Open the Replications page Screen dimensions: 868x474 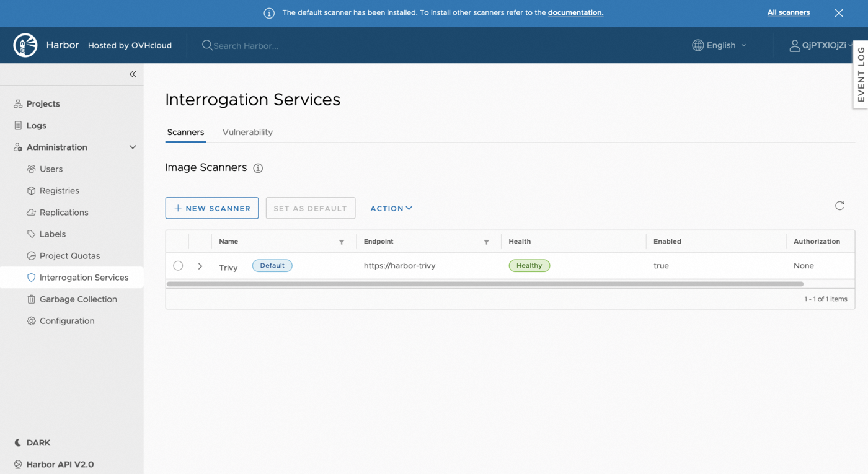(x=61, y=212)
